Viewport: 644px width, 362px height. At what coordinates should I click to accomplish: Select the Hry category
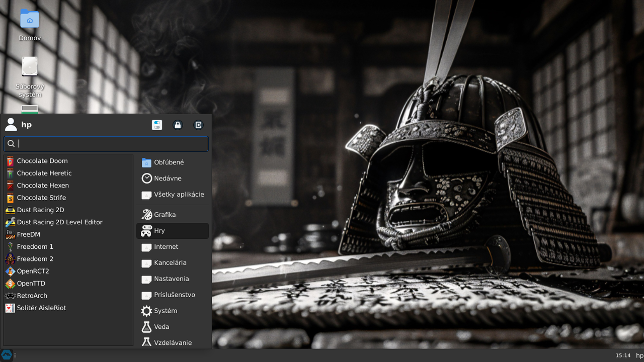[x=173, y=231]
